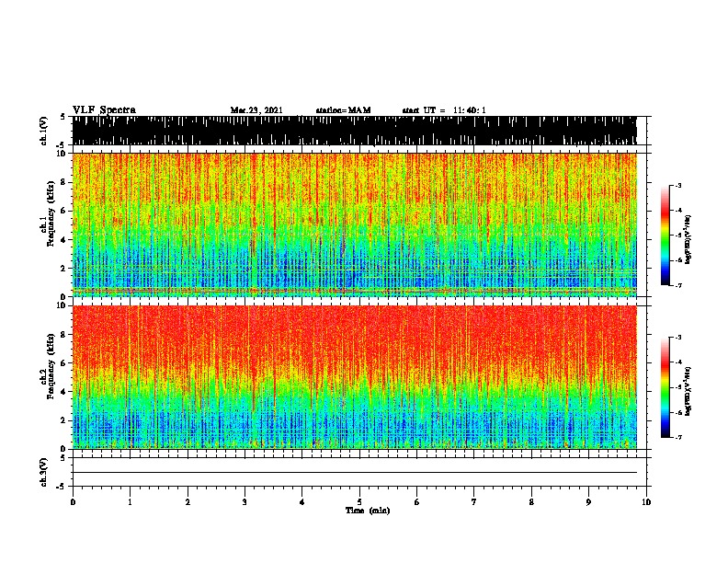Click the 'VLF Spectra' title text
This screenshot has width=728, height=563.
(x=104, y=110)
